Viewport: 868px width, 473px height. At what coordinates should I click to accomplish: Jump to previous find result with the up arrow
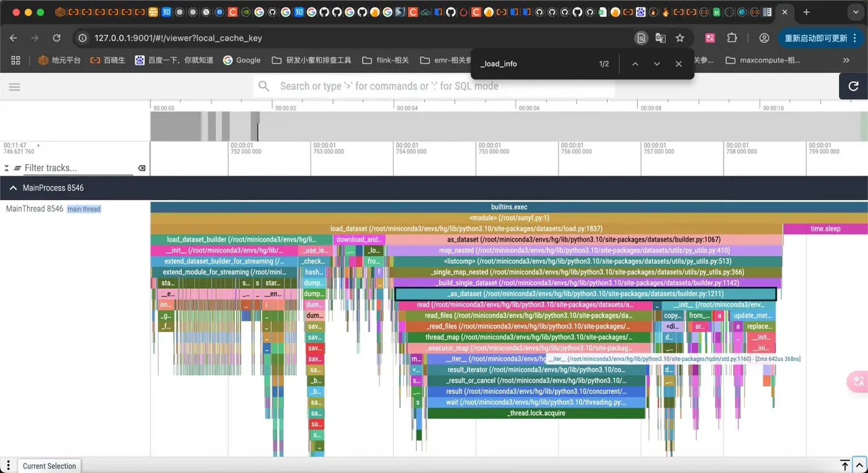point(635,64)
